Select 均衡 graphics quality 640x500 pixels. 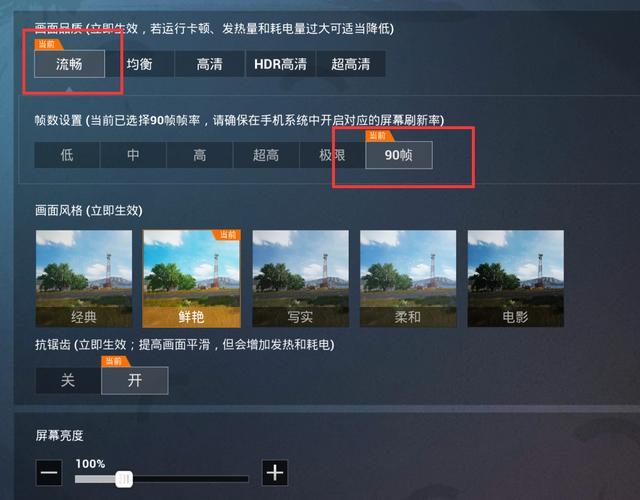point(140,64)
